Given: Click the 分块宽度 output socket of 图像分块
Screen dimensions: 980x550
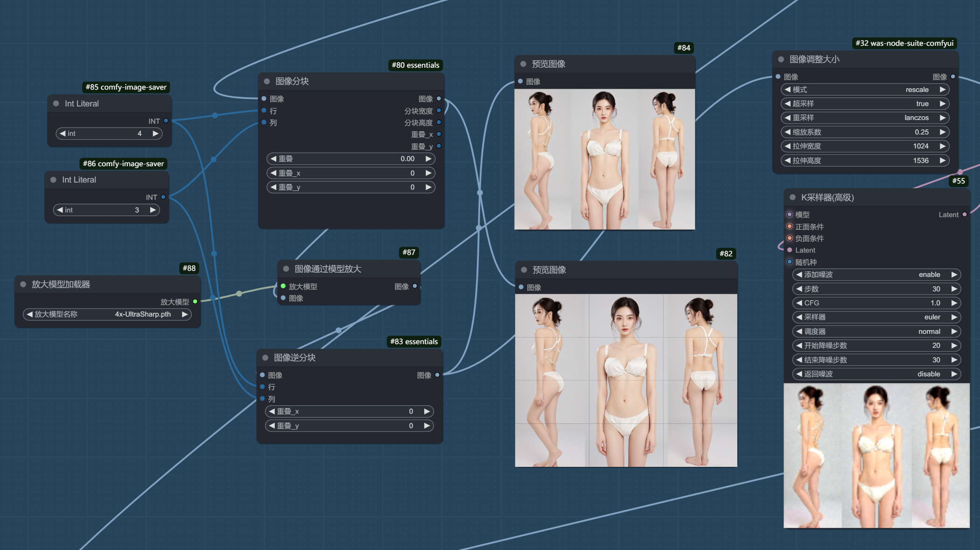Looking at the screenshot, I should point(439,111).
